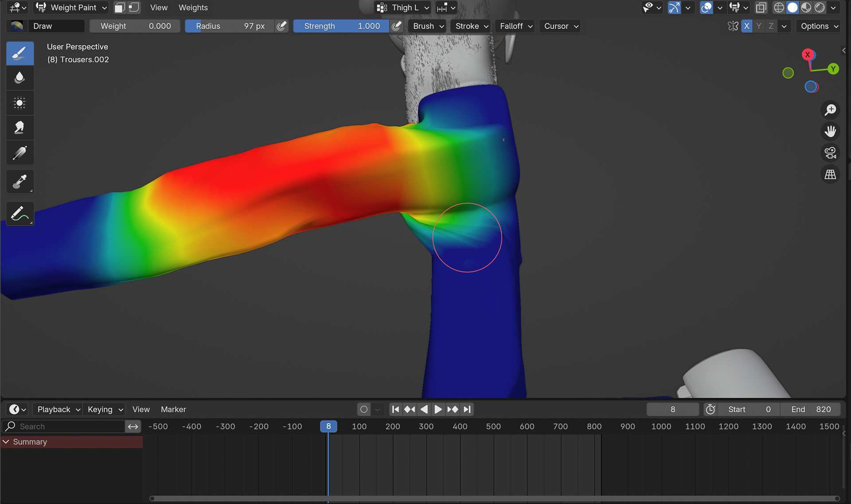This screenshot has height=504, width=851.
Task: Click the red X axis gizmo ball
Action: tap(808, 54)
